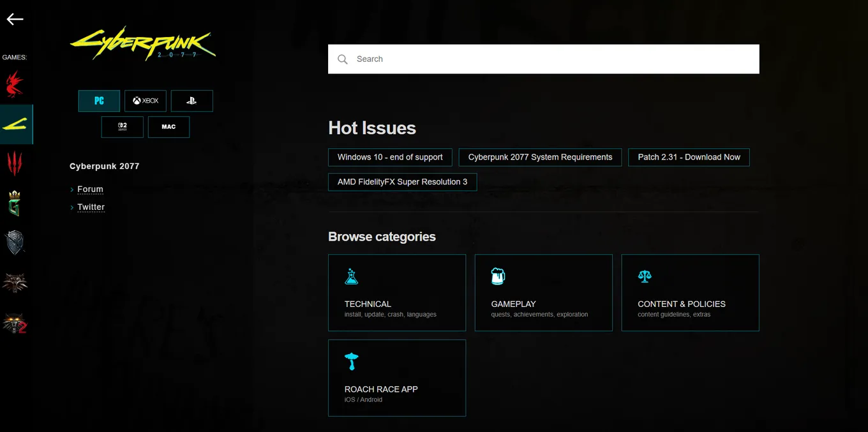Open AMD FidelityFX Super Resolution 3 issue
This screenshot has height=432, width=868.
402,182
